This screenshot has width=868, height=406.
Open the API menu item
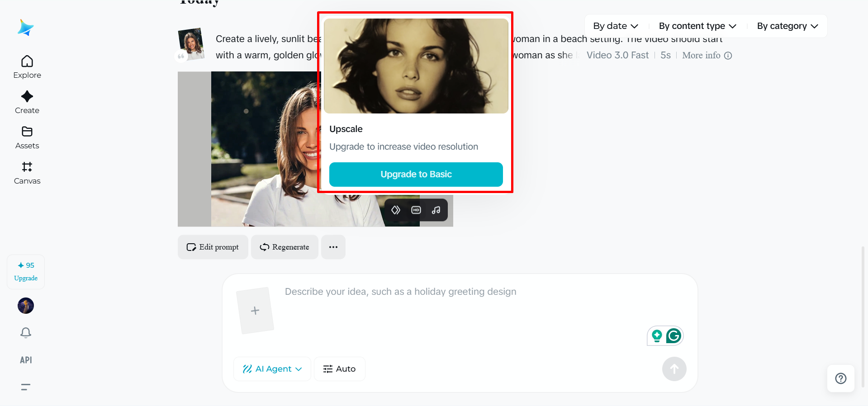[x=26, y=360]
